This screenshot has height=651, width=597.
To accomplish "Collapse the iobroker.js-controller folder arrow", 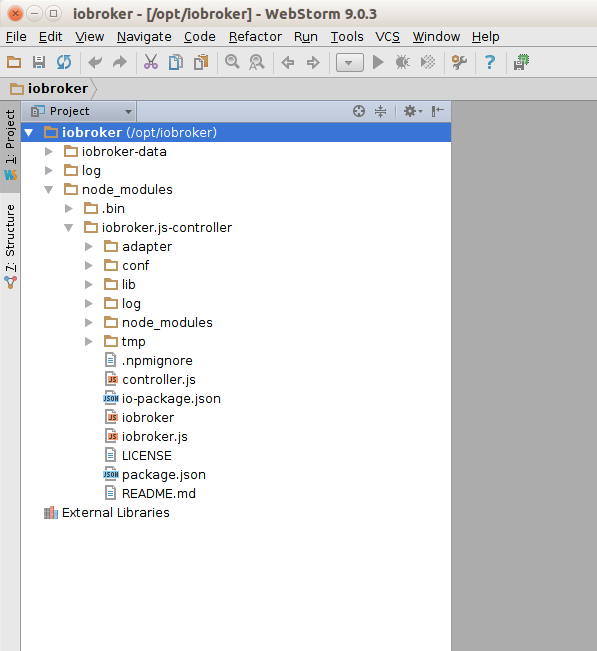I will pos(69,228).
